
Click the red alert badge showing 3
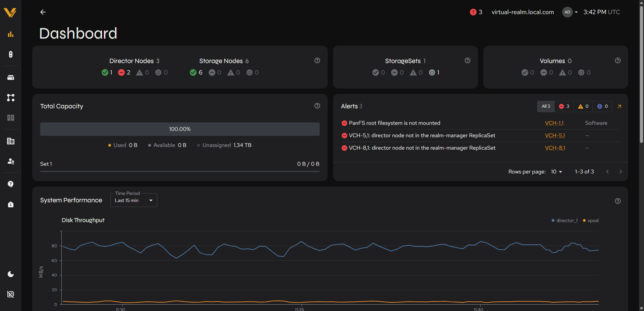point(476,12)
